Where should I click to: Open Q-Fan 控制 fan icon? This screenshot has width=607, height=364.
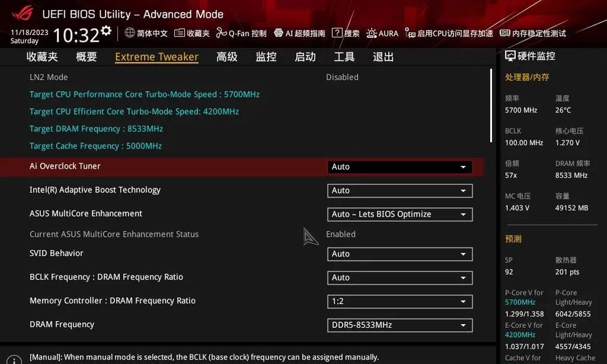[x=222, y=33]
